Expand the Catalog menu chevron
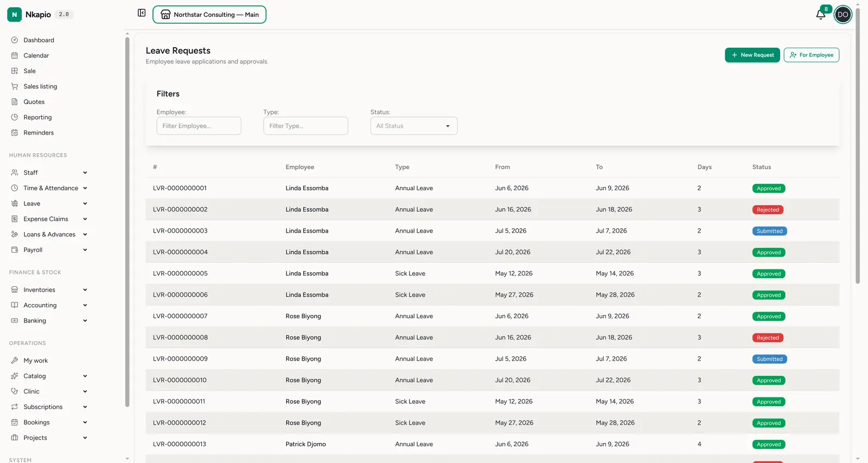Viewport: 868px width, 463px height. click(85, 376)
